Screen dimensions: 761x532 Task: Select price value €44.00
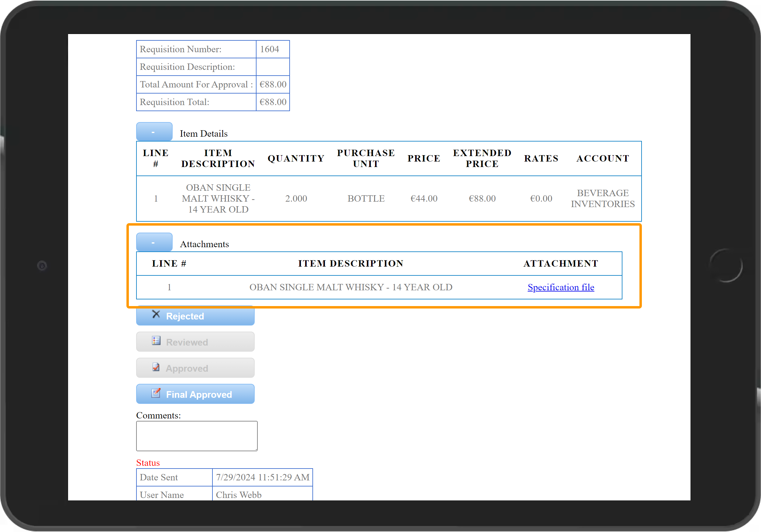(424, 199)
